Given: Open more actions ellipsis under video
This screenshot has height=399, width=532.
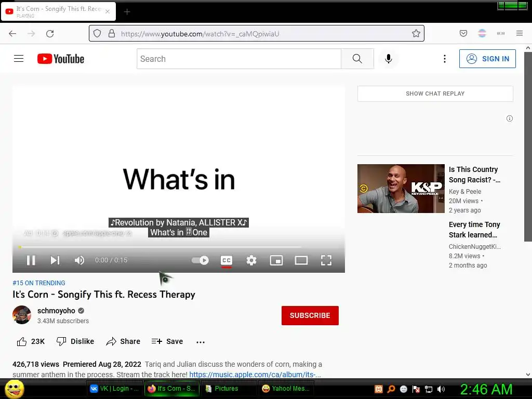Looking at the screenshot, I should click(201, 342).
